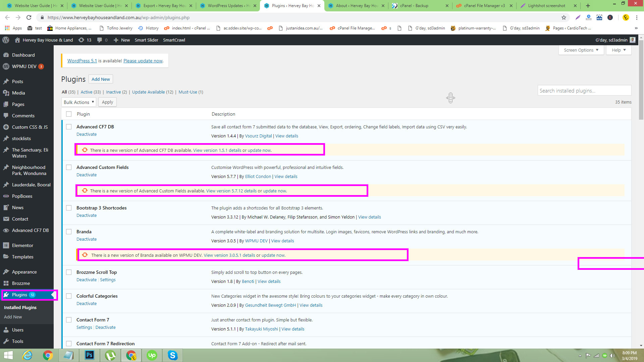Tick the Branda plugin checkbox
Screen dimensions: 644x362
pos(69,232)
